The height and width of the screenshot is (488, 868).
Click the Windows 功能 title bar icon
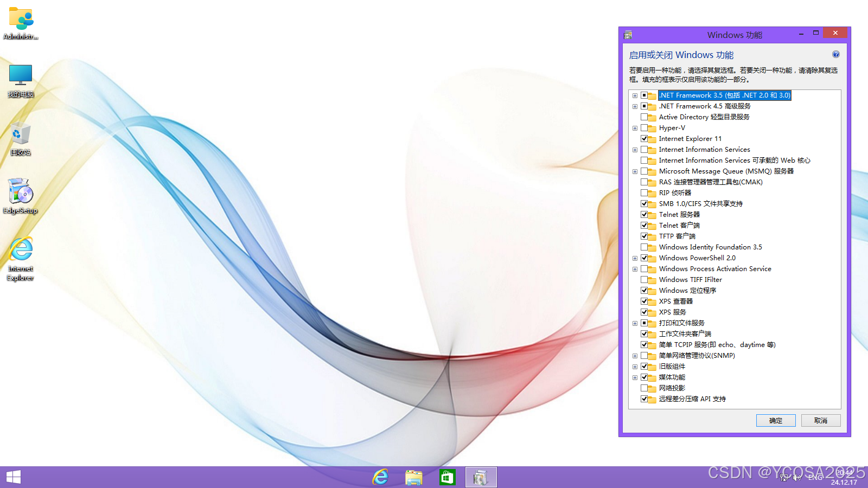[628, 35]
